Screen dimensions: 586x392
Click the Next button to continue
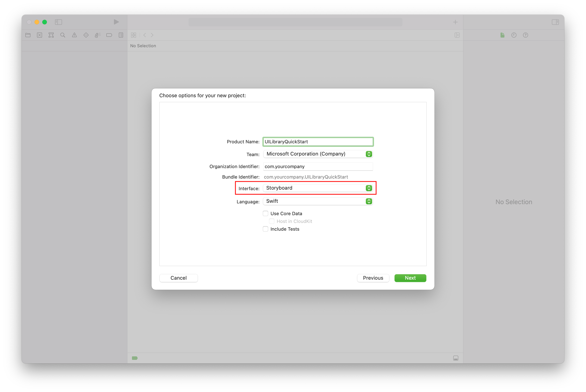pos(410,278)
